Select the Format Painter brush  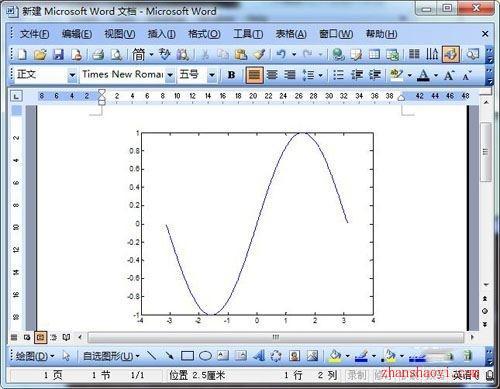[x=259, y=54]
